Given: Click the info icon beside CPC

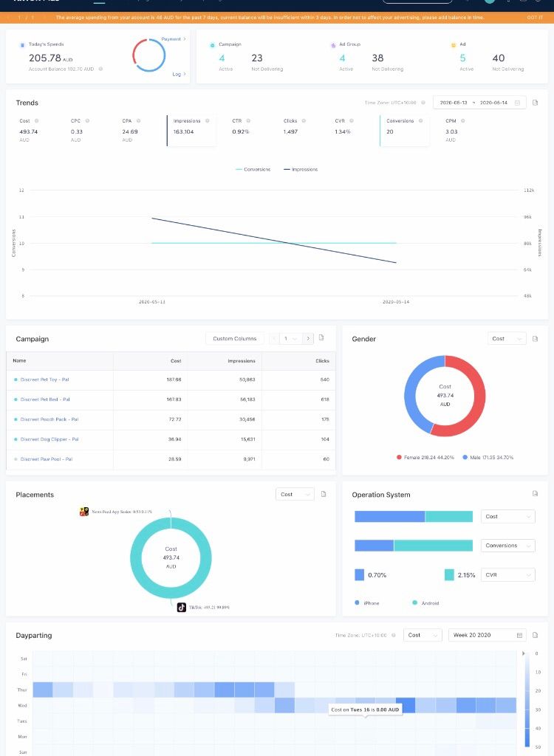Looking at the screenshot, I should [x=87, y=121].
